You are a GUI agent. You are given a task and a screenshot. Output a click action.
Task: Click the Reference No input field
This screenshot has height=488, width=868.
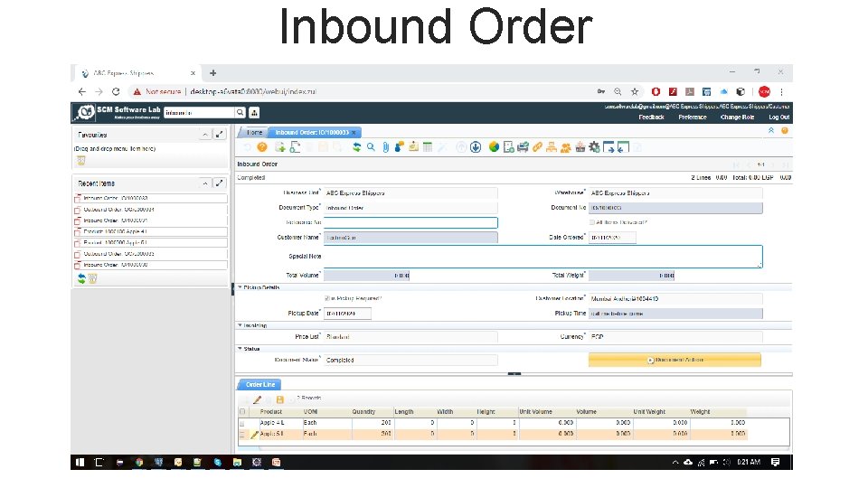(410, 222)
